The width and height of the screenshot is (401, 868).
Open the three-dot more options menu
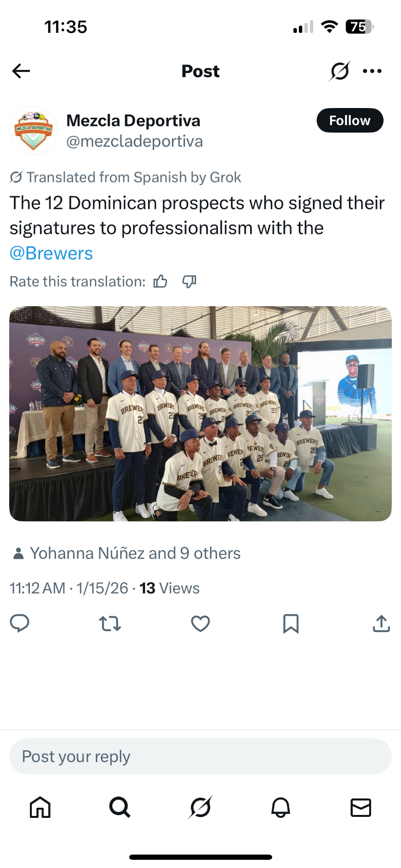point(372,71)
